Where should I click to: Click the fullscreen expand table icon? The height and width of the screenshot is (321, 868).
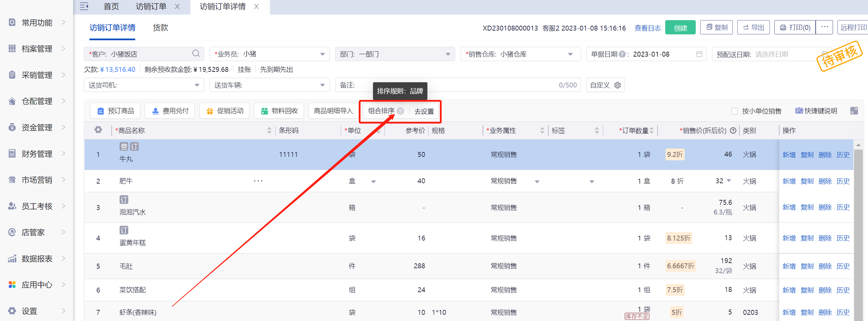click(x=854, y=111)
